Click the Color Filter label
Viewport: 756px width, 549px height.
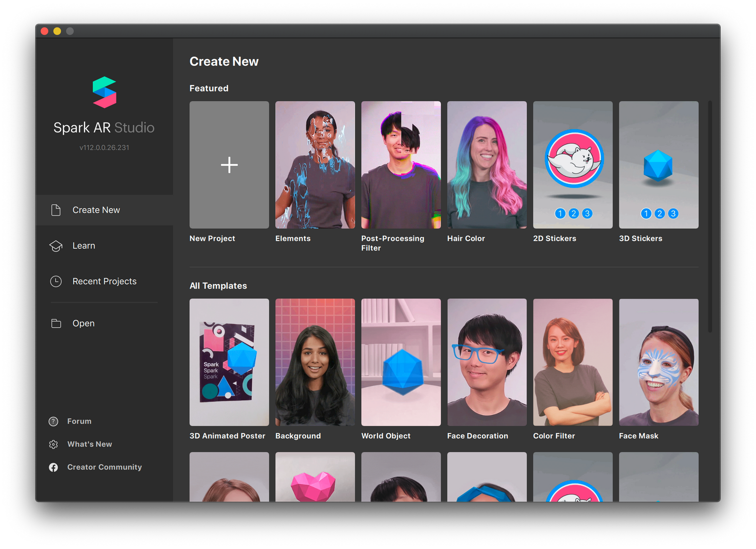click(554, 436)
